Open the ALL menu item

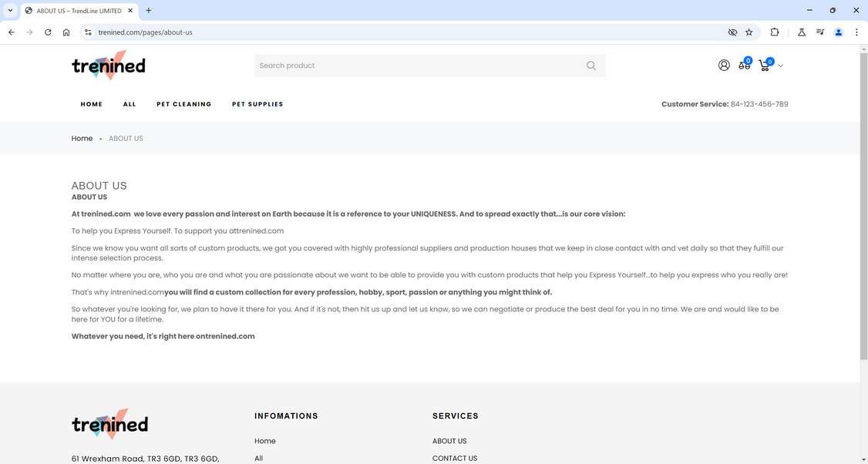[x=130, y=104]
